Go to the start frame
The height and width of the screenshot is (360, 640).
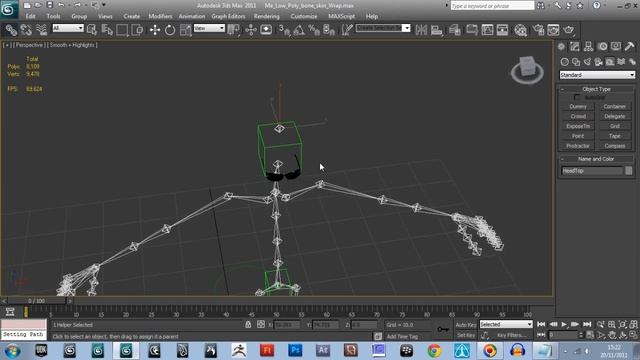[541, 324]
